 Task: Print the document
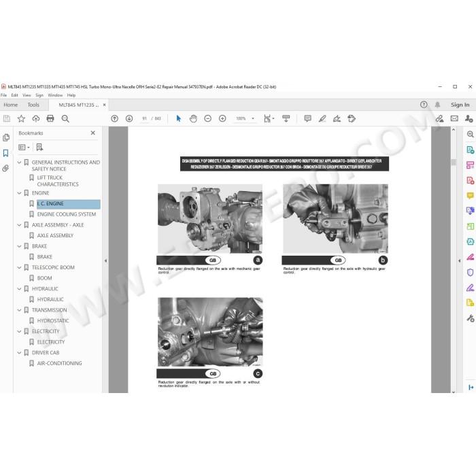[50, 119]
